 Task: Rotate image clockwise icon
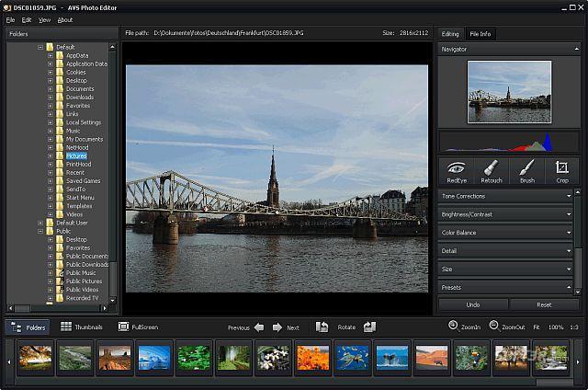coord(369,327)
